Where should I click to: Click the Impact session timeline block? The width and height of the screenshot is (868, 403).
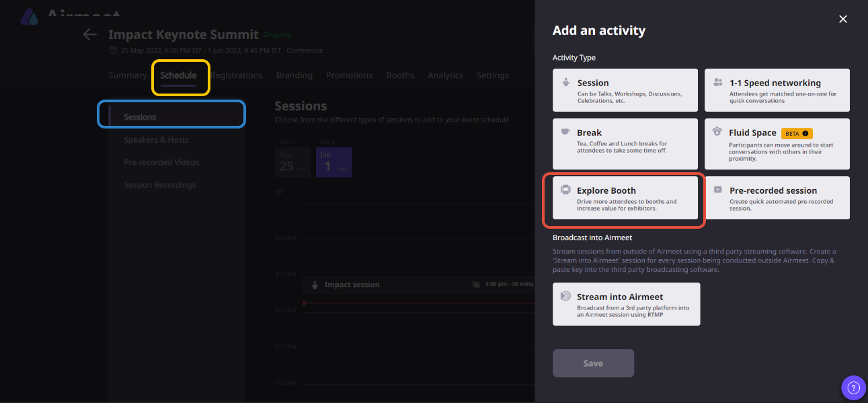(x=390, y=285)
